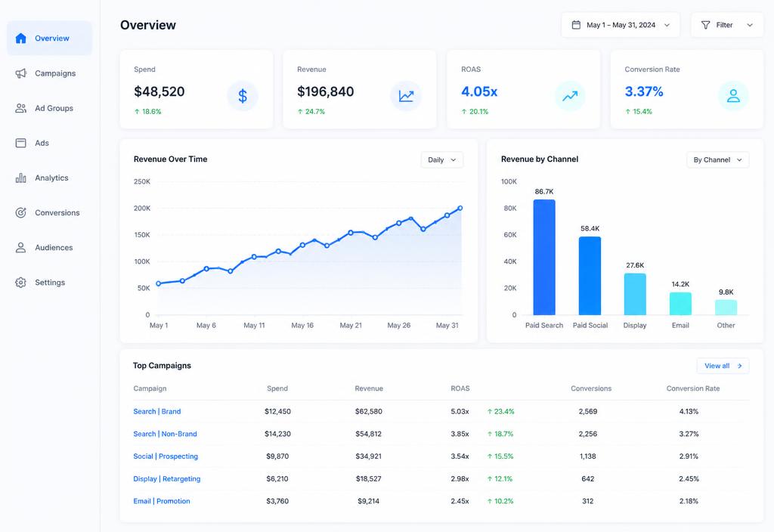Screen dimensions: 774x532
Task: Click the dollar sign icon on Spend card
Action: 243,96
